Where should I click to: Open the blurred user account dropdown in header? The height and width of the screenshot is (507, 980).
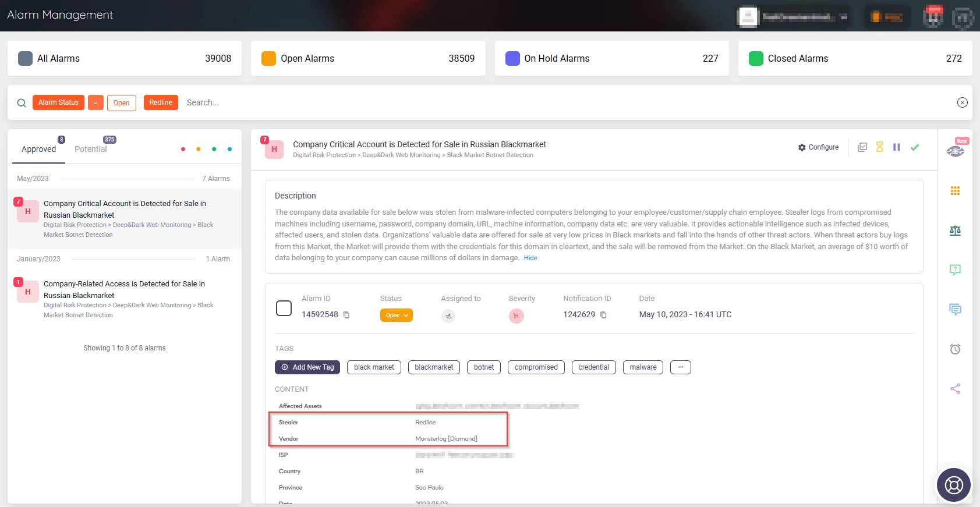pyautogui.click(x=793, y=17)
